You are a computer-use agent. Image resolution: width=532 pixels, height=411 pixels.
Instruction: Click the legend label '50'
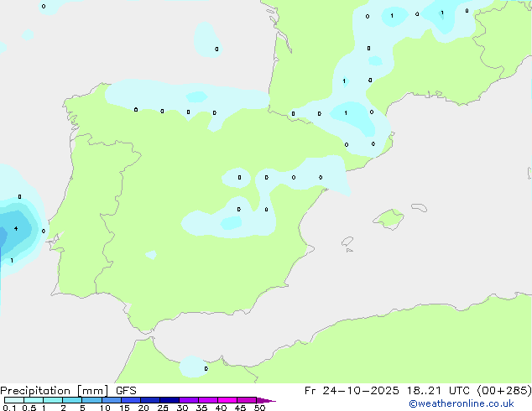pyautogui.click(x=259, y=408)
